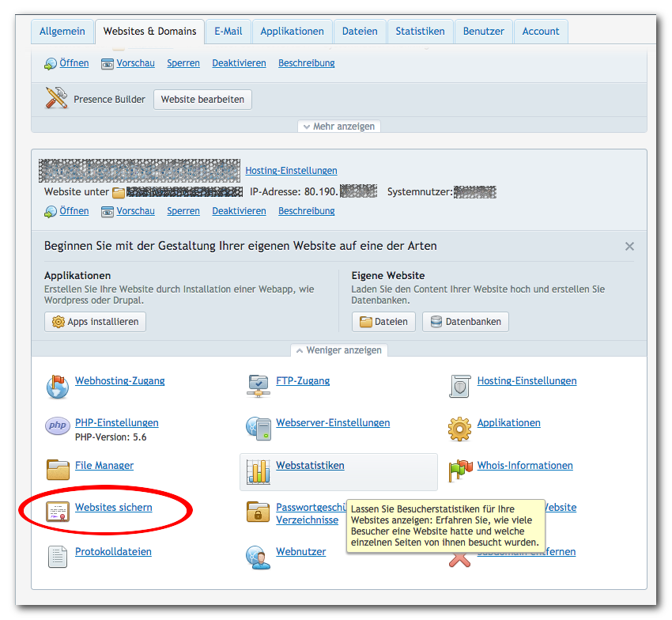Click the PHP-Einstellungen icon
The height and width of the screenshot is (620, 672).
pos(58,427)
